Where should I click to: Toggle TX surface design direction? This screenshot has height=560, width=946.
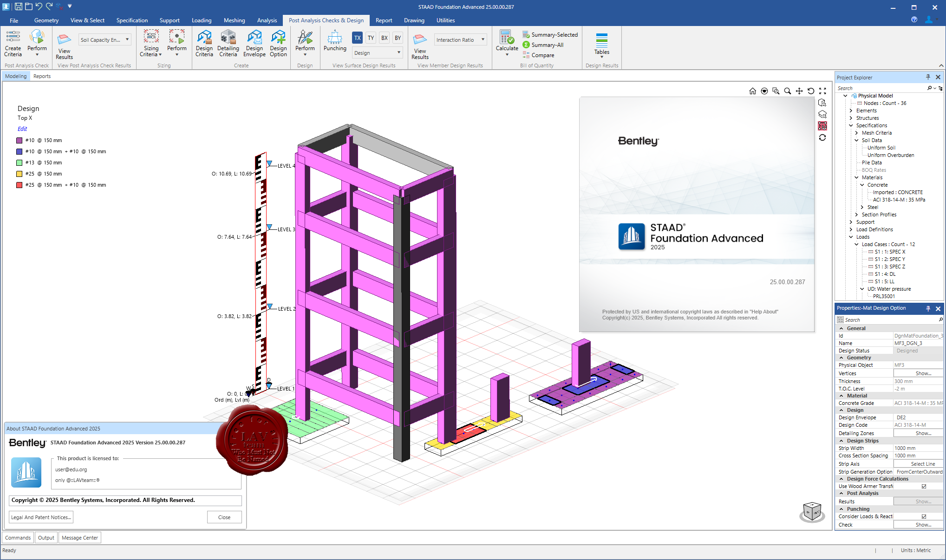pos(357,38)
